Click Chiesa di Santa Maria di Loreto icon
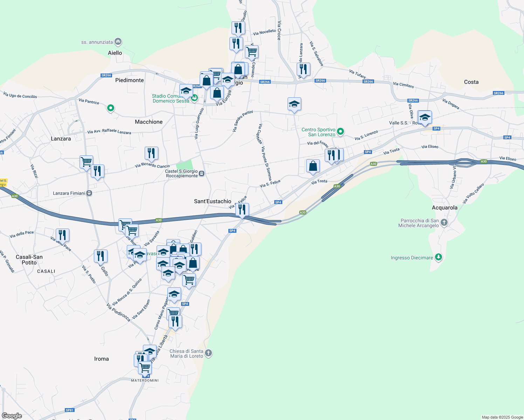Viewport: 524px width, 420px height. [x=208, y=353]
